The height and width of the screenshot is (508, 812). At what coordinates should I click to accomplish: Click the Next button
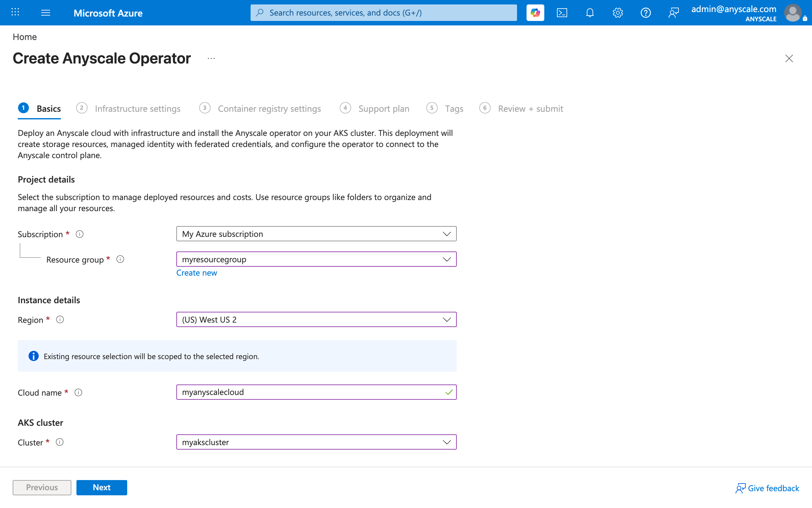pos(102,487)
